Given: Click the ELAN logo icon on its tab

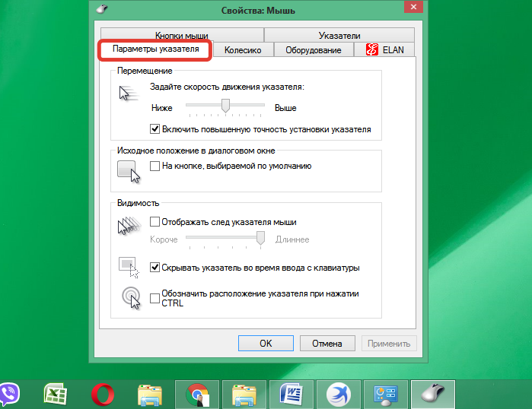Looking at the screenshot, I should 372,49.
